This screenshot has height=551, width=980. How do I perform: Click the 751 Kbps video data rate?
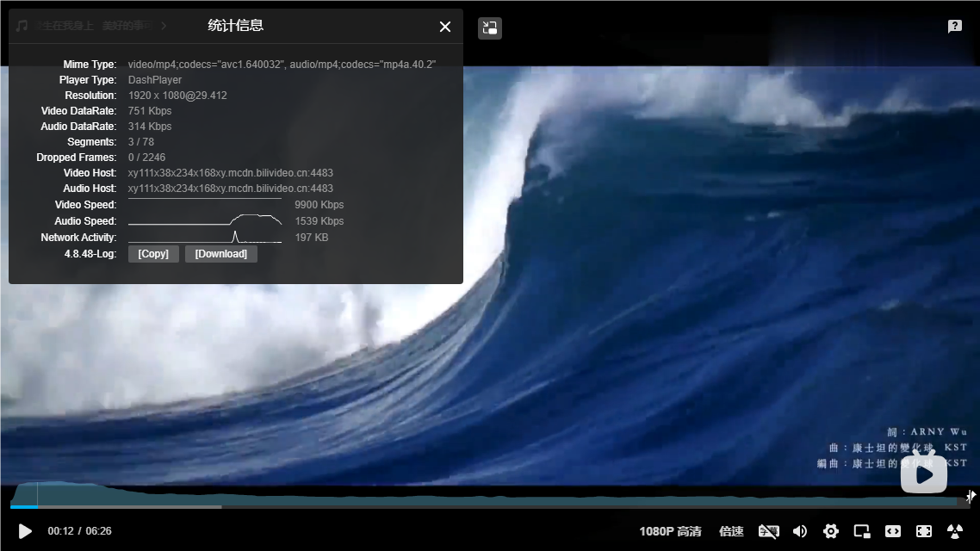point(150,111)
